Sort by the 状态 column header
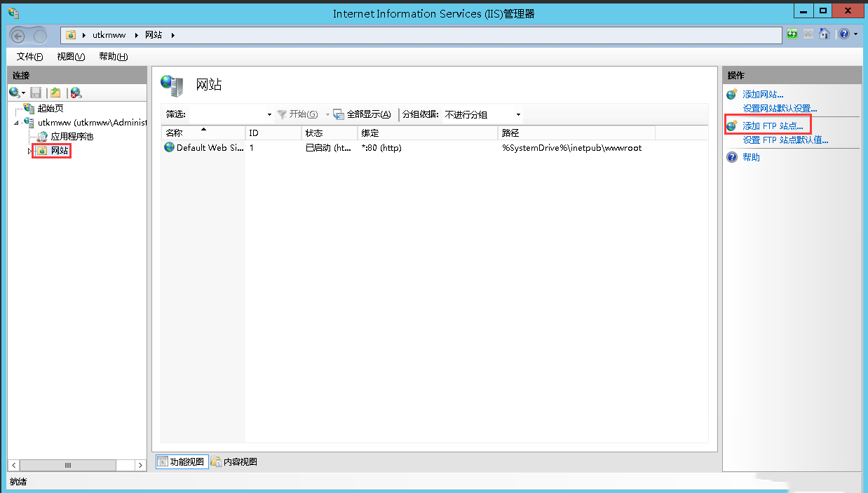 [330, 133]
